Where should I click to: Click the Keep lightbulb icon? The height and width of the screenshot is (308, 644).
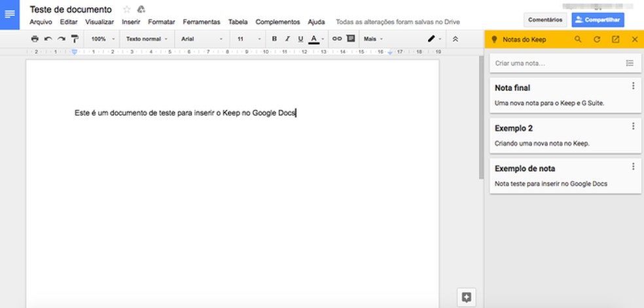click(x=494, y=39)
